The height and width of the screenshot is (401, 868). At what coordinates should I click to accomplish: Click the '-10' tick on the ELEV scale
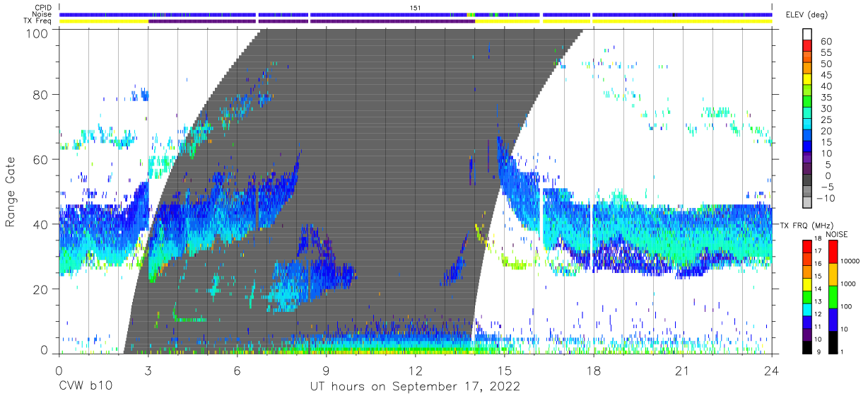click(824, 198)
